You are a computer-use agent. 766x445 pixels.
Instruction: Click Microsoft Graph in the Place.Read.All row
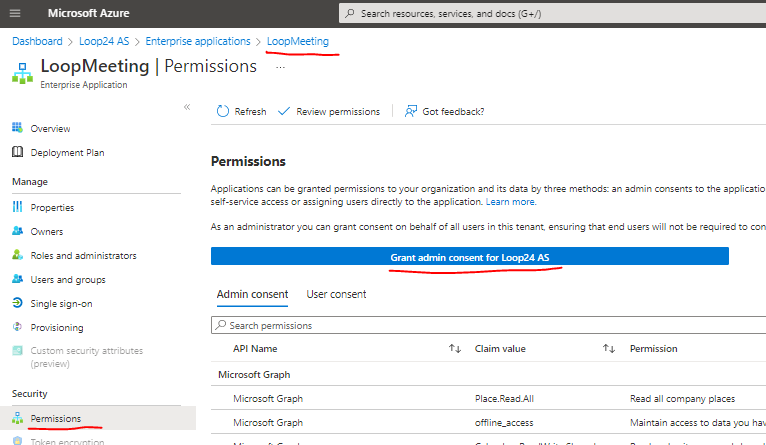tap(268, 399)
